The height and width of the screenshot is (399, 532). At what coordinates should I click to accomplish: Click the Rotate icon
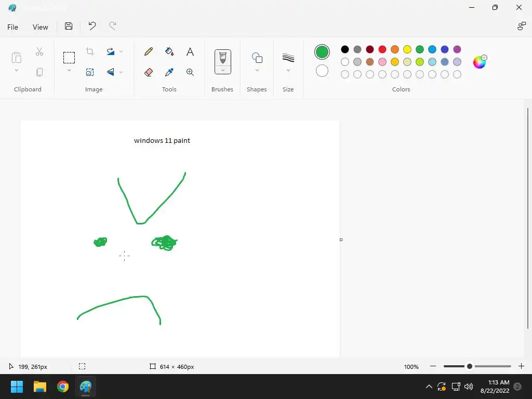pos(111,51)
